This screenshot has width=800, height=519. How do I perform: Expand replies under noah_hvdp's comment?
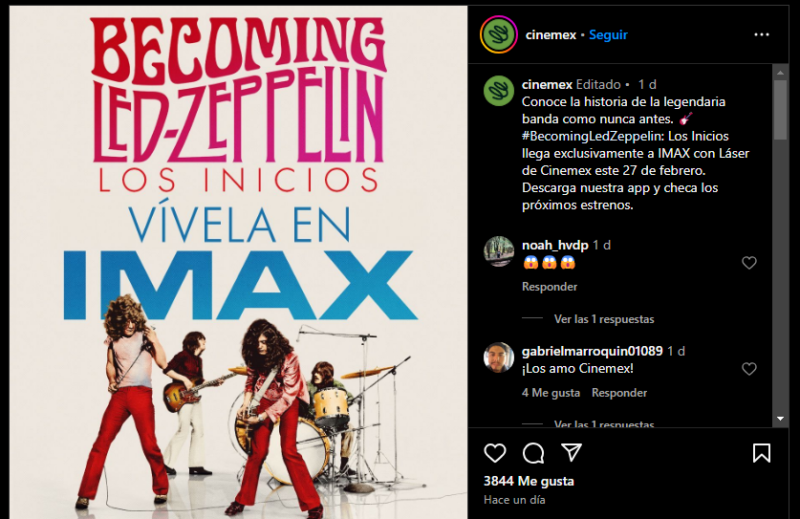coord(604,319)
